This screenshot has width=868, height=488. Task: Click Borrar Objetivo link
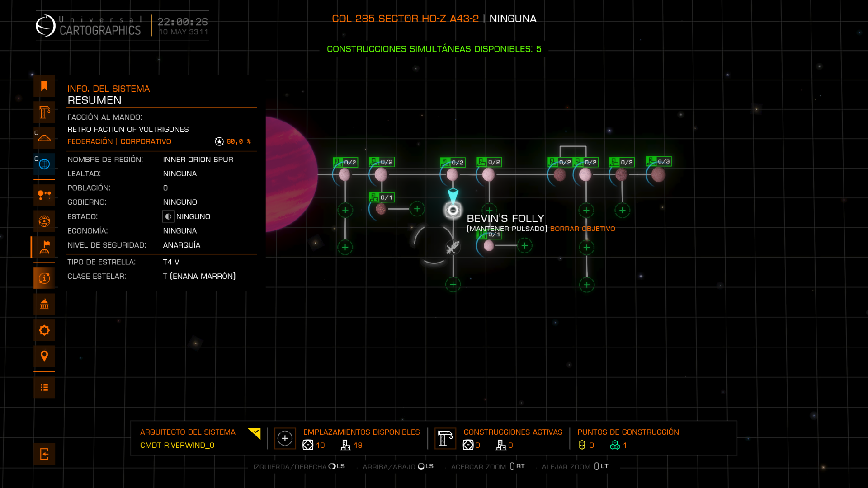[582, 229]
